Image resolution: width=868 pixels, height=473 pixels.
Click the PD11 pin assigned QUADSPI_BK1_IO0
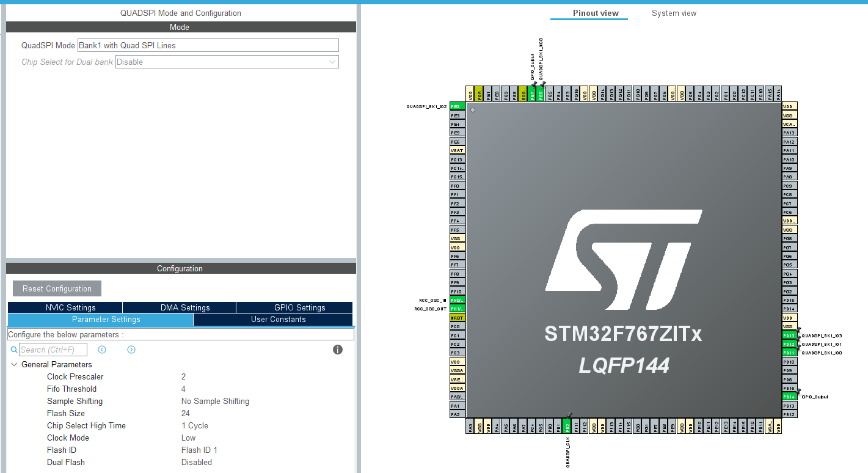[789, 353]
